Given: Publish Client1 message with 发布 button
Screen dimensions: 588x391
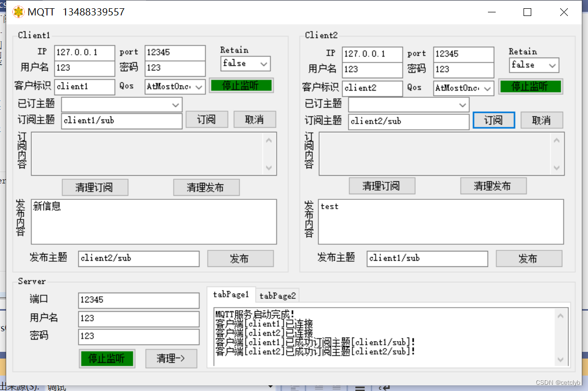Looking at the screenshot, I should (240, 259).
